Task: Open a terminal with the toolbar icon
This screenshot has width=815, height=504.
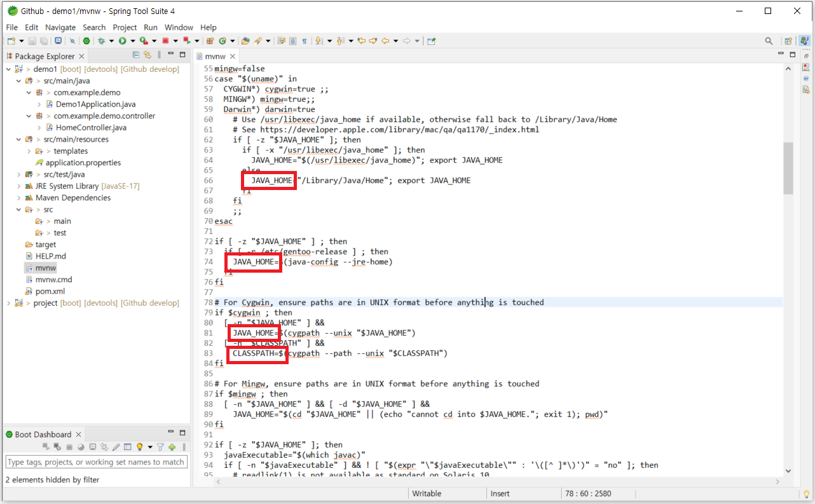Action: pos(58,41)
